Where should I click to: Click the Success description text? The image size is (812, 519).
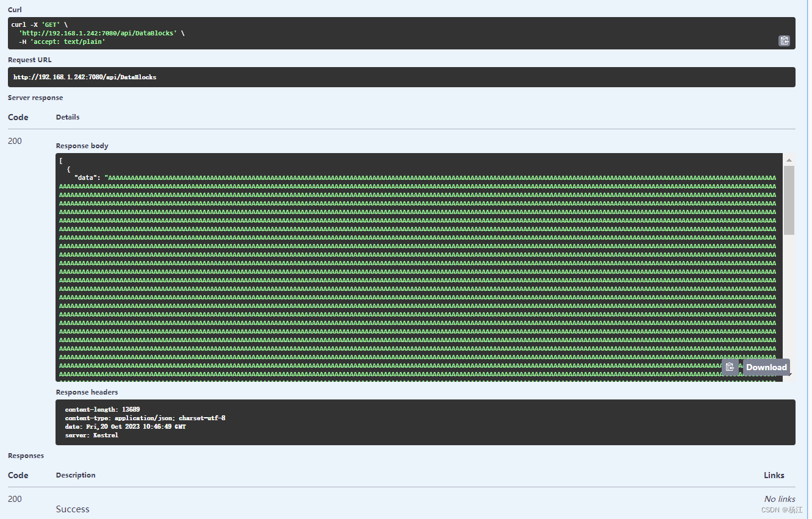click(x=72, y=509)
